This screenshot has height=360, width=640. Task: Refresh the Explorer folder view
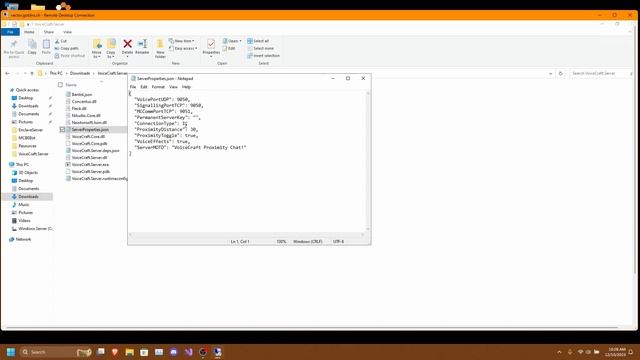click(560, 73)
